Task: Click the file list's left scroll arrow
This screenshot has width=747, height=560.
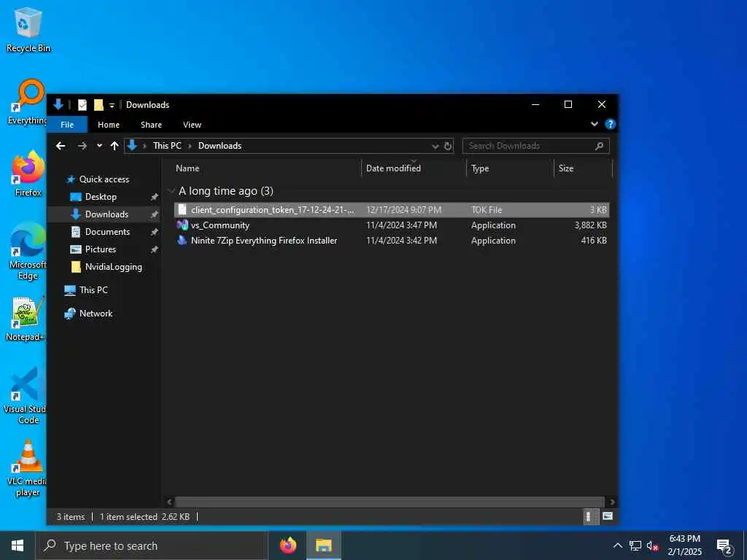Action: pos(169,502)
